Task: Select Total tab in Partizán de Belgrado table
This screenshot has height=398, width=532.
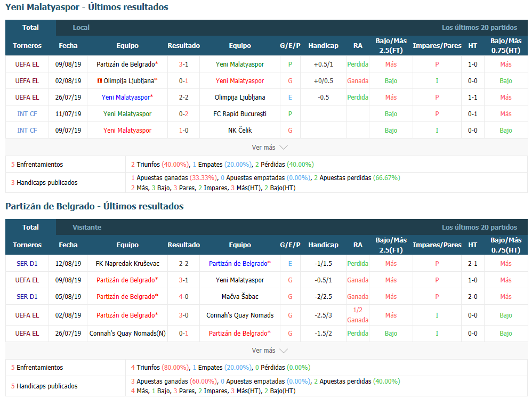Action: (30, 227)
